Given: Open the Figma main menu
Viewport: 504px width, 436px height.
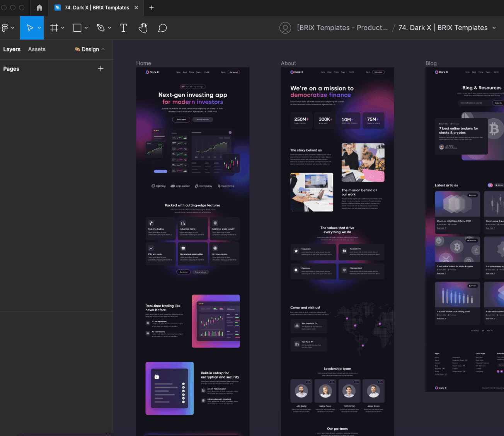Looking at the screenshot, I should tap(6, 27).
